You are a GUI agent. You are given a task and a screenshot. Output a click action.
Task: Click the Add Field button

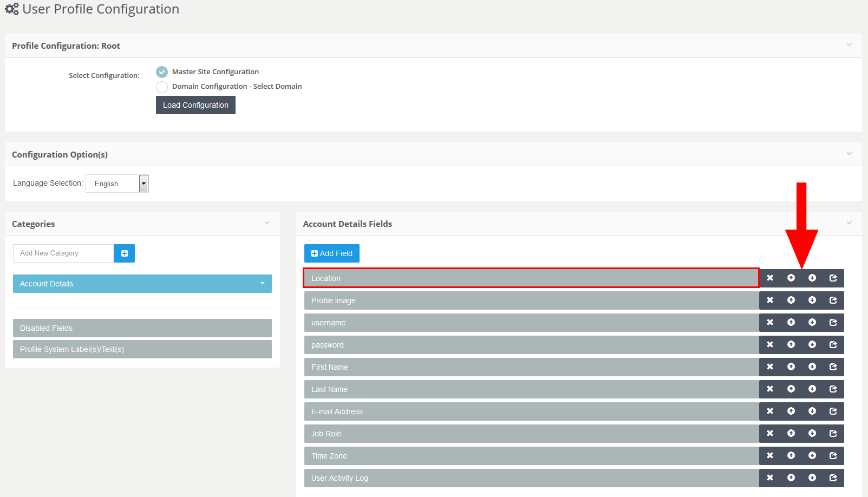331,253
